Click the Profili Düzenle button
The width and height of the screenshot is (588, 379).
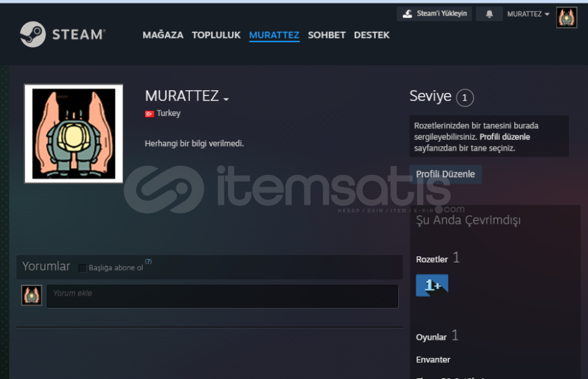pos(446,174)
